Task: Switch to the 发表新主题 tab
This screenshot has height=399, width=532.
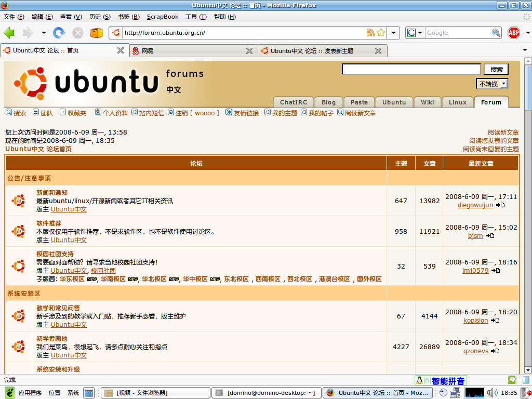Action: click(323, 51)
